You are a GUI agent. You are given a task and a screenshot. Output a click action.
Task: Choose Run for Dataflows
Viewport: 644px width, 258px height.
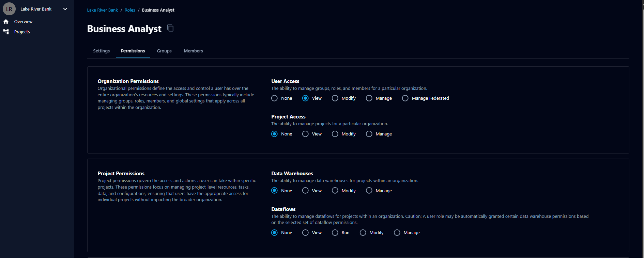click(x=335, y=232)
